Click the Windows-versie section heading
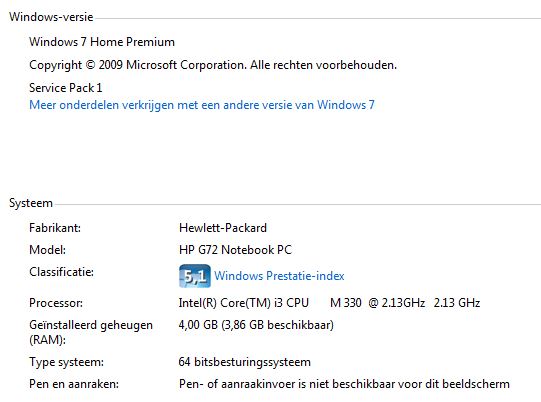541x402 pixels. click(x=51, y=17)
